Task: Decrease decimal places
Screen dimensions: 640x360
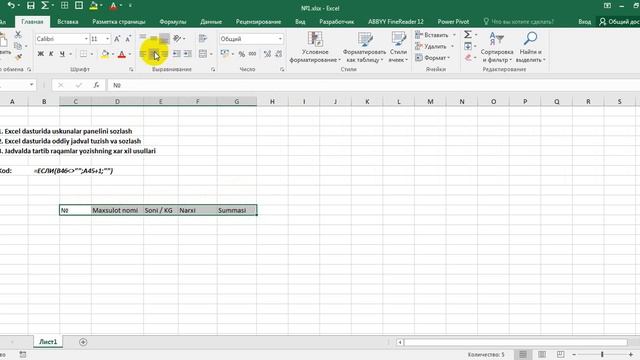Action: [x=278, y=54]
